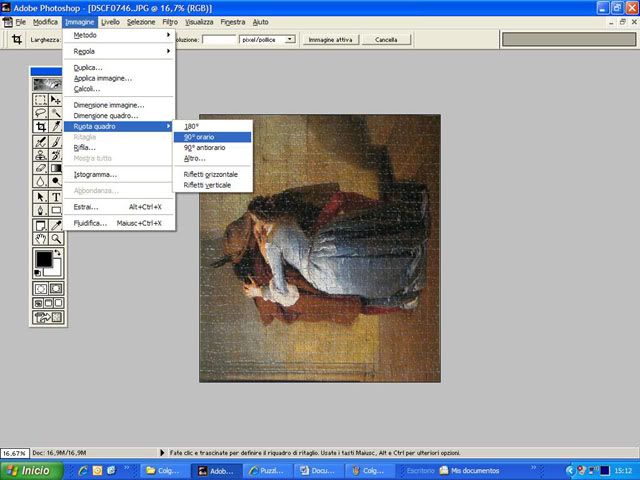Click the resolution input field
The height and width of the screenshot is (480, 640).
click(220, 40)
